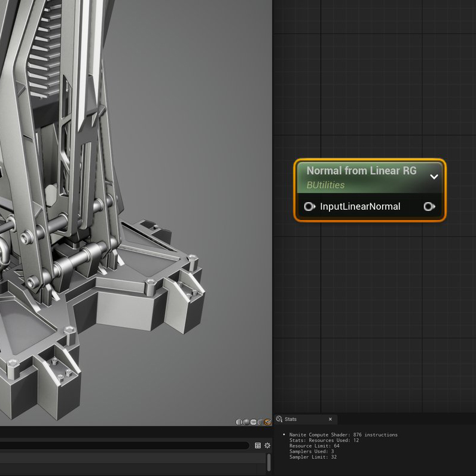Click the details panel vertical scrollbar

click(x=268, y=462)
